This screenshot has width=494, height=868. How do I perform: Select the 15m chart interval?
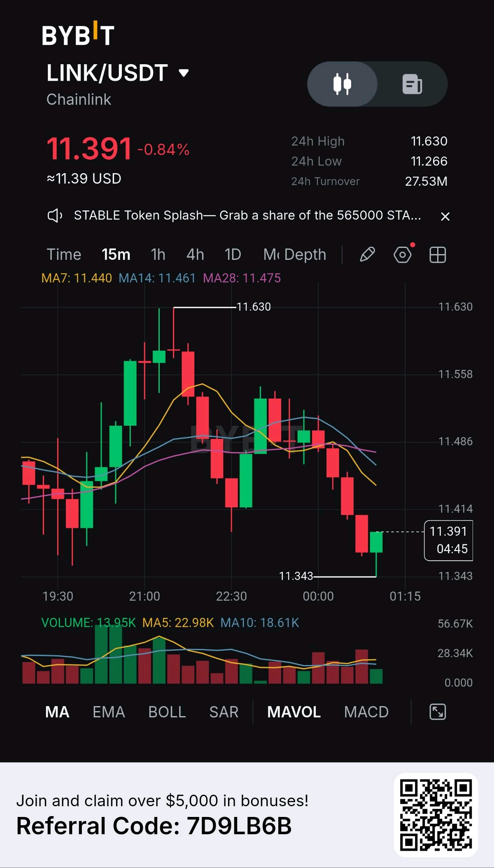point(116,254)
